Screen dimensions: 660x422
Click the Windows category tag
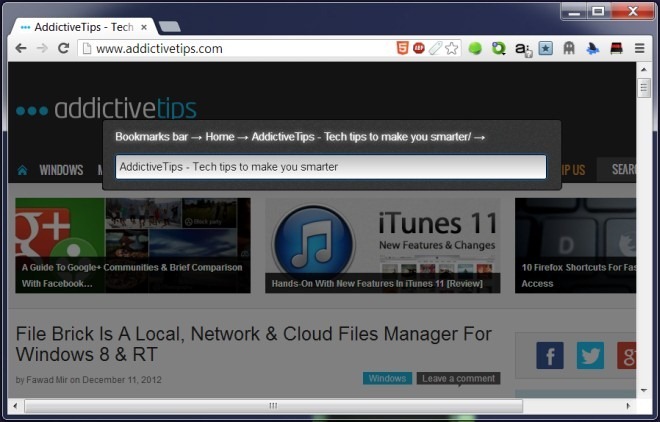[387, 378]
